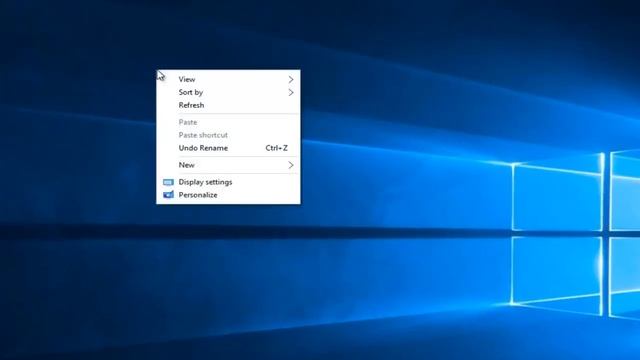Expand the arrow beside View
Image resolution: width=640 pixels, height=360 pixels.
point(291,79)
